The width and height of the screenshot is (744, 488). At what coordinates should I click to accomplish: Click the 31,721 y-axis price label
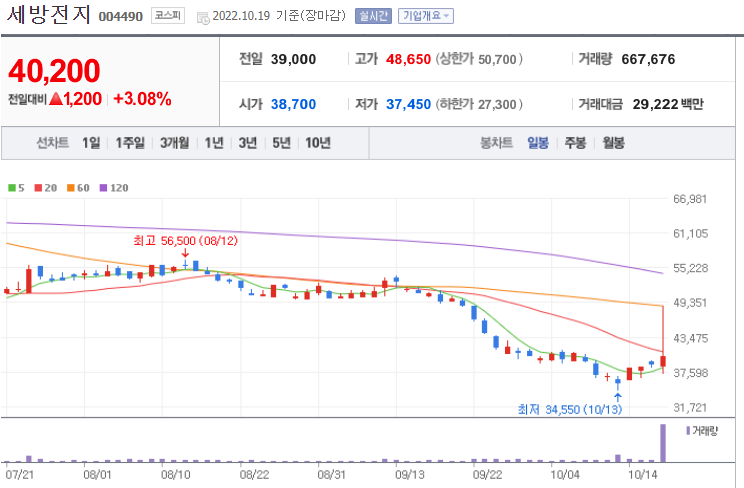pyautogui.click(x=690, y=408)
